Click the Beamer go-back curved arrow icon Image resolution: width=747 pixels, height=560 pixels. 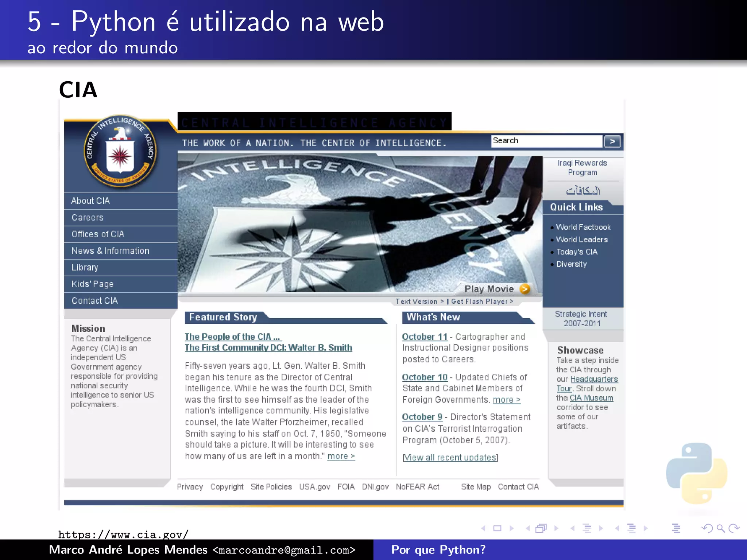707,528
